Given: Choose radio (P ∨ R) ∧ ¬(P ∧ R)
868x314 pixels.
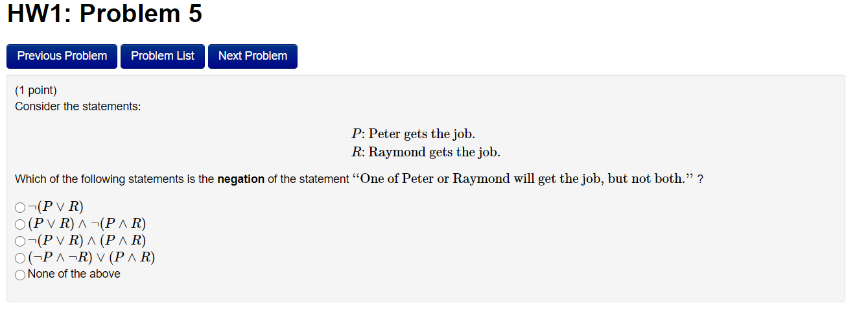Looking at the screenshot, I should [x=20, y=224].
